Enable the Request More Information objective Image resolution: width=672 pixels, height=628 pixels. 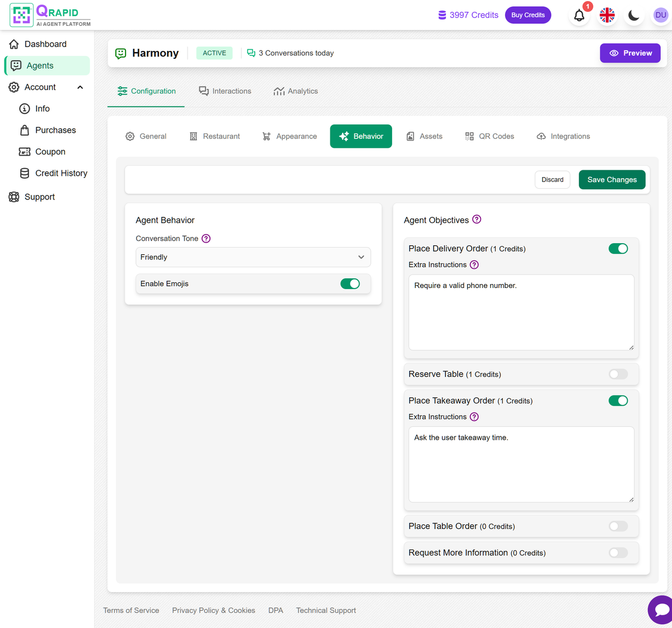pos(618,552)
